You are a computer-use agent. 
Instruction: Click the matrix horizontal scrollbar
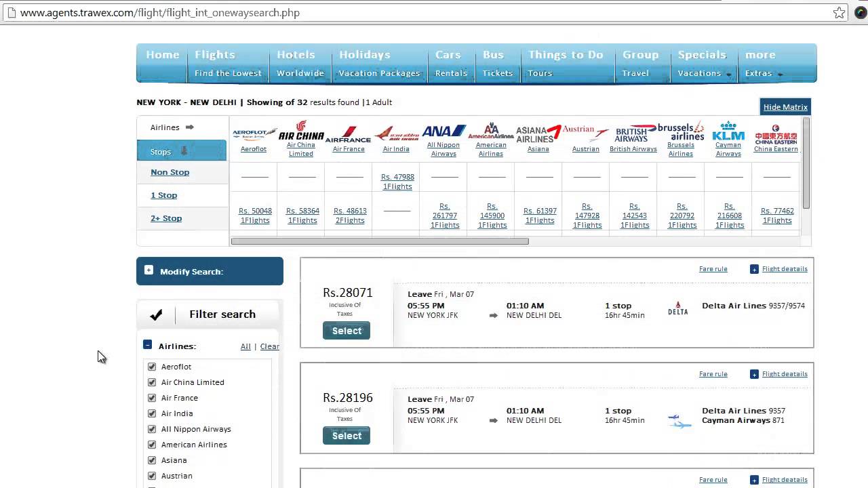[x=380, y=241]
